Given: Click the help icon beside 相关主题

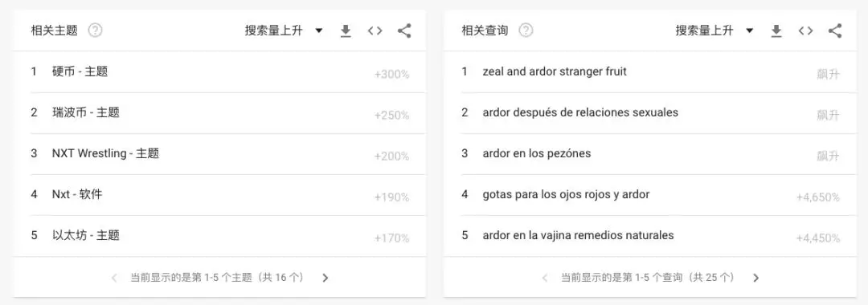Looking at the screenshot, I should [x=96, y=31].
